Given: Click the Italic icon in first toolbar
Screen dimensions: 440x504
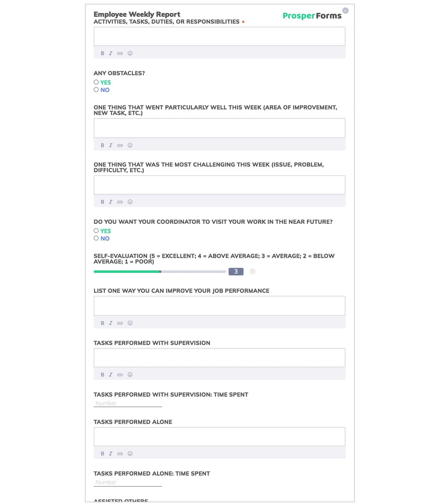Looking at the screenshot, I should (111, 53).
